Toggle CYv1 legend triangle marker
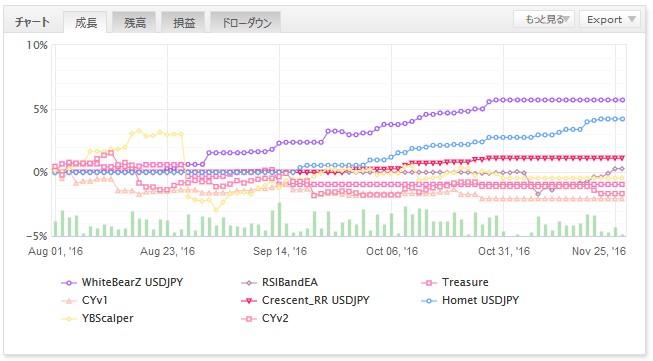The image size is (653, 361). click(x=69, y=301)
